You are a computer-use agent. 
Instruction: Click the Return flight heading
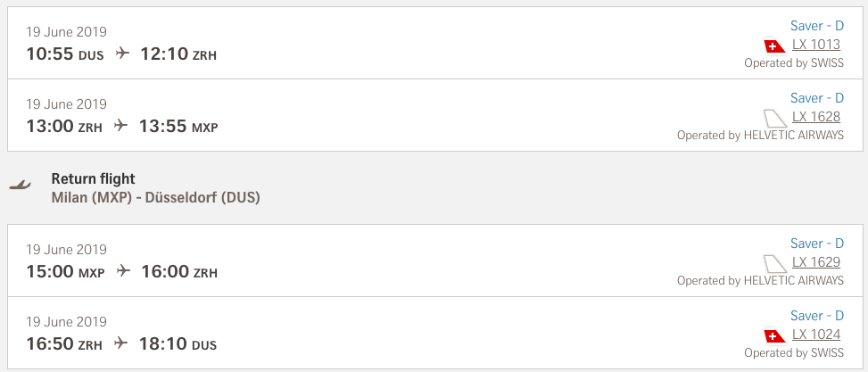tap(94, 179)
